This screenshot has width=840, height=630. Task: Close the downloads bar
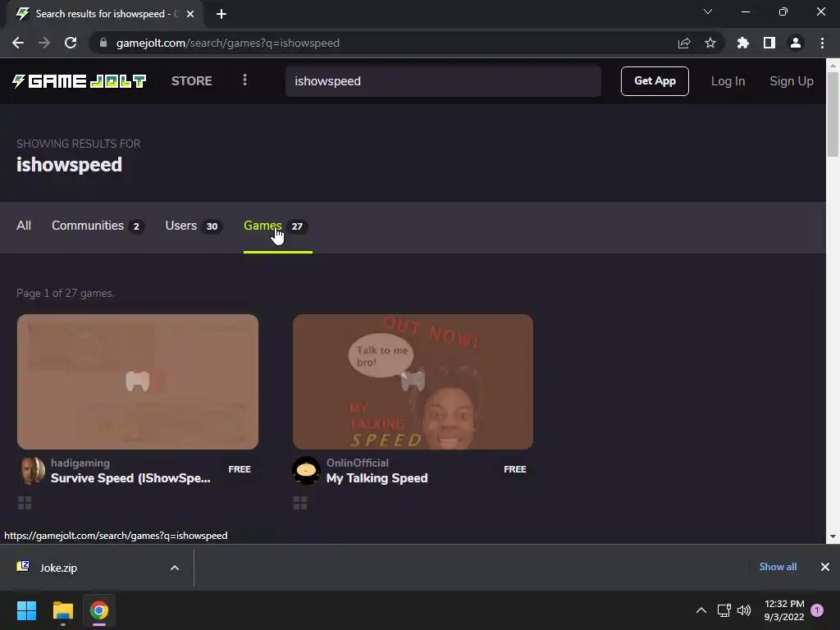825,567
